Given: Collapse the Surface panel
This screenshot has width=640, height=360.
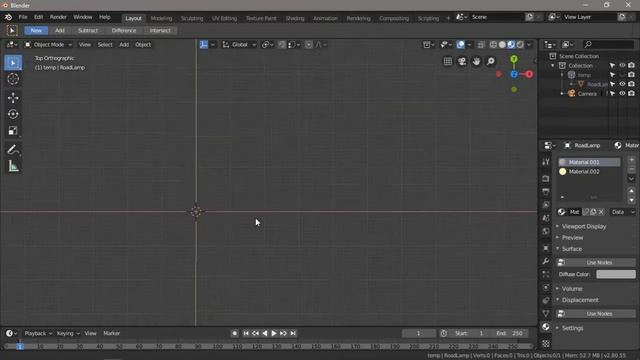Looking at the screenshot, I should point(572,249).
